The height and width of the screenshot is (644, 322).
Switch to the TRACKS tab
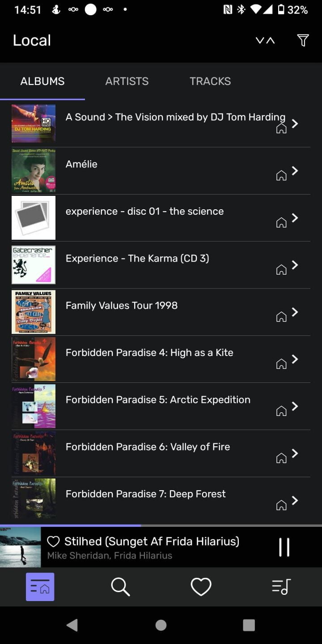click(210, 81)
